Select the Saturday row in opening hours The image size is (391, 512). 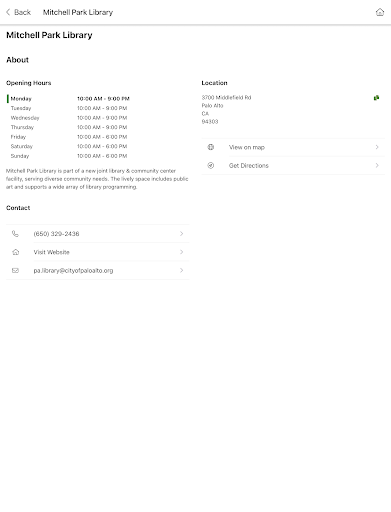pyautogui.click(x=68, y=146)
